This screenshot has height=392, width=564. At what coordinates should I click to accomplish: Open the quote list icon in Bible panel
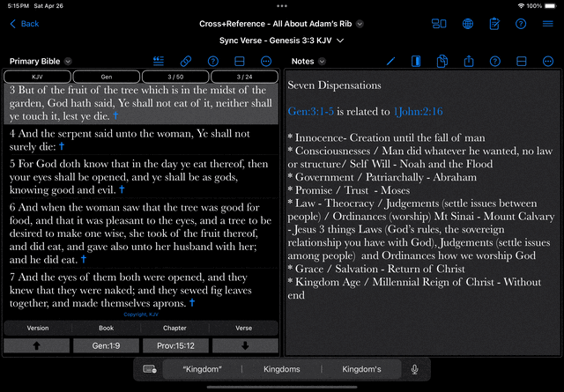click(x=159, y=61)
